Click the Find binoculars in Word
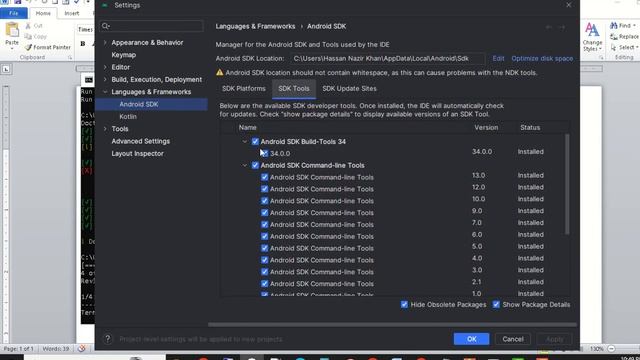This screenshot has height=360, width=640. point(613,25)
